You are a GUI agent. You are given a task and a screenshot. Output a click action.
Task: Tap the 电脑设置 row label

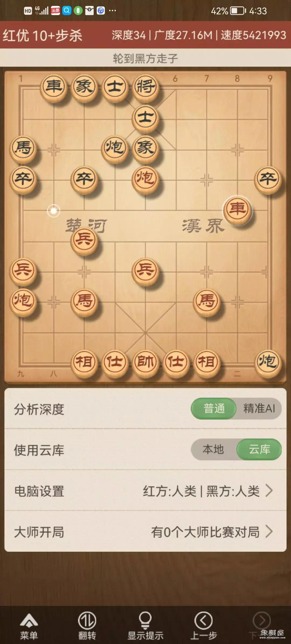tap(39, 491)
